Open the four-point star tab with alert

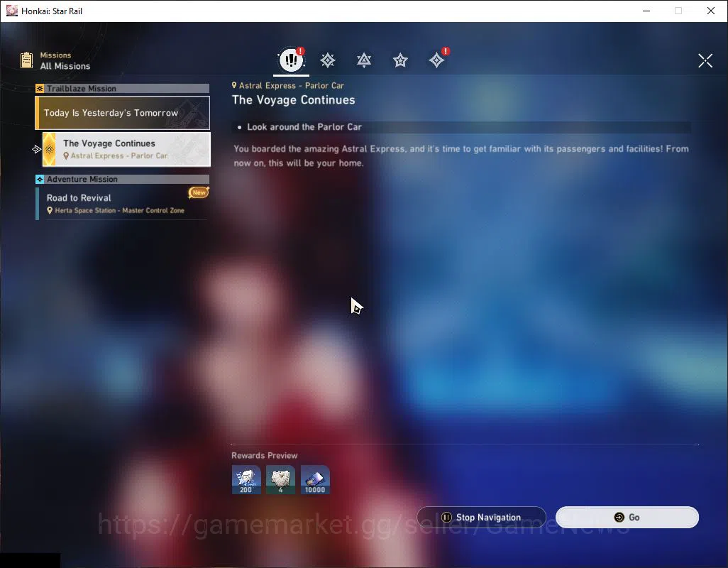[x=437, y=60]
